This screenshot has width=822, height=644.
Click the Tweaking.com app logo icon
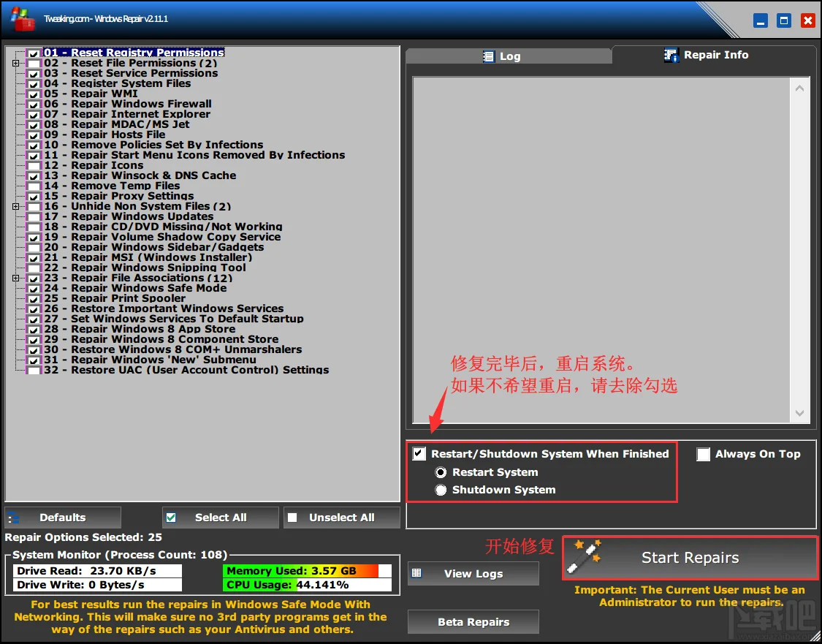tap(23, 19)
